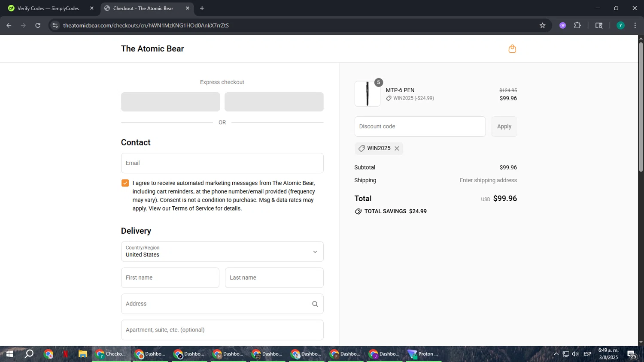Click the MTP-6 PEN product thumbnail
The height and width of the screenshot is (362, 644).
(x=367, y=94)
